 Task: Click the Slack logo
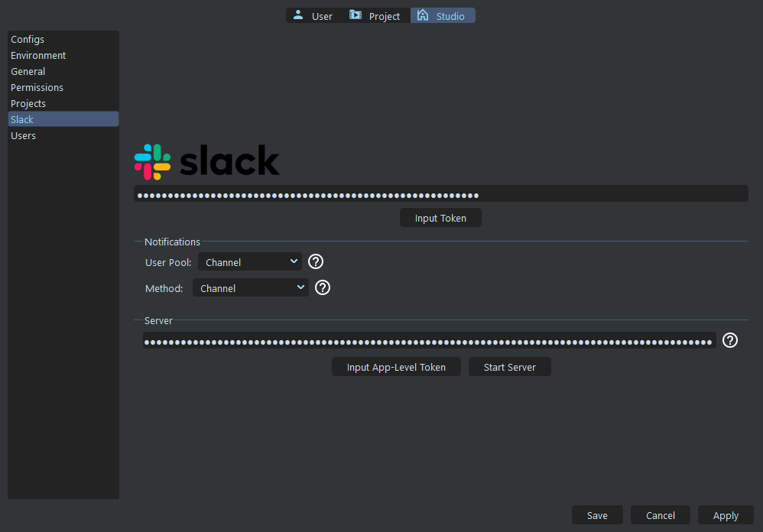point(207,161)
